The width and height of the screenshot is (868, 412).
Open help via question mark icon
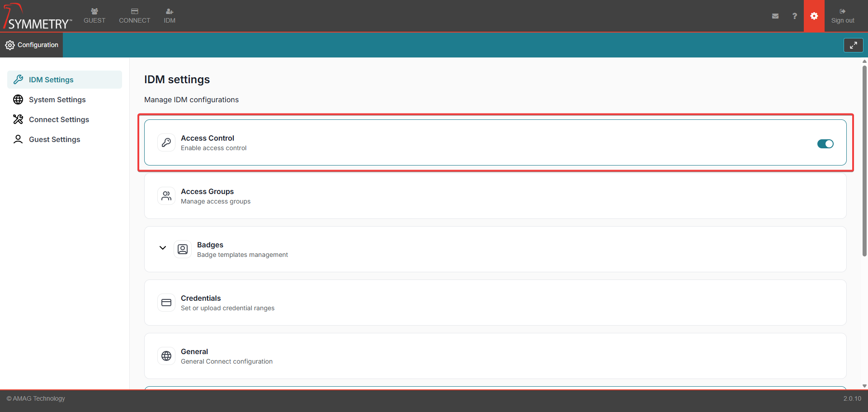point(794,16)
